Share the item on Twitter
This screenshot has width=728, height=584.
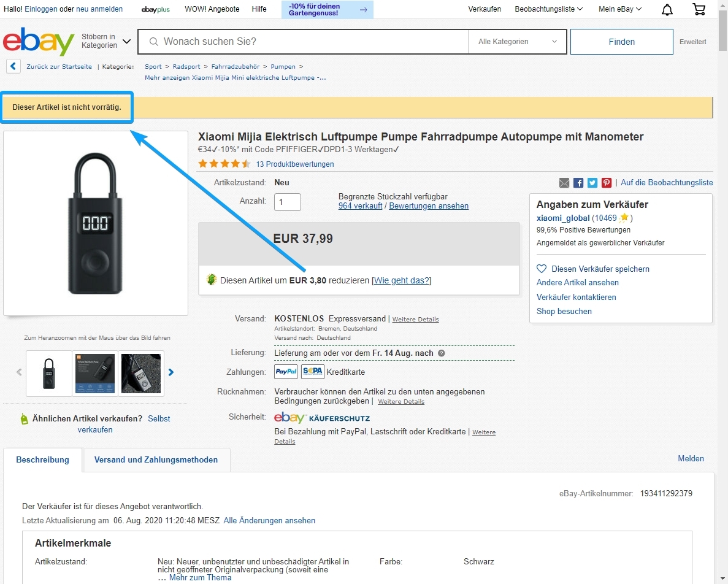[592, 183]
